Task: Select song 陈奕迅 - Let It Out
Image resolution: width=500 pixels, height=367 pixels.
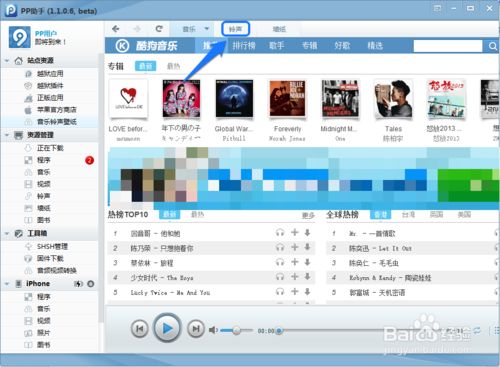Action: [380, 248]
